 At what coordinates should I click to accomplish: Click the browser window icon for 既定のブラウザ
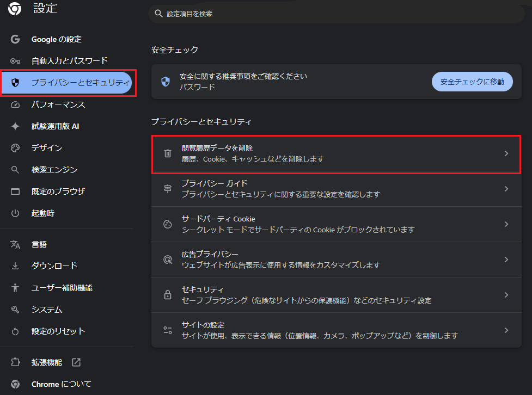[x=15, y=192]
